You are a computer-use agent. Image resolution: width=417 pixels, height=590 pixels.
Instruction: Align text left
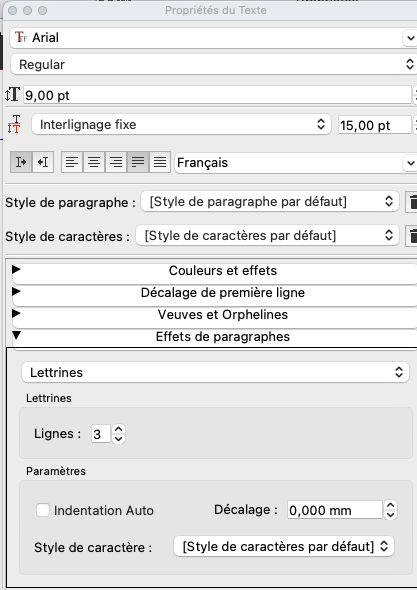[72, 162]
